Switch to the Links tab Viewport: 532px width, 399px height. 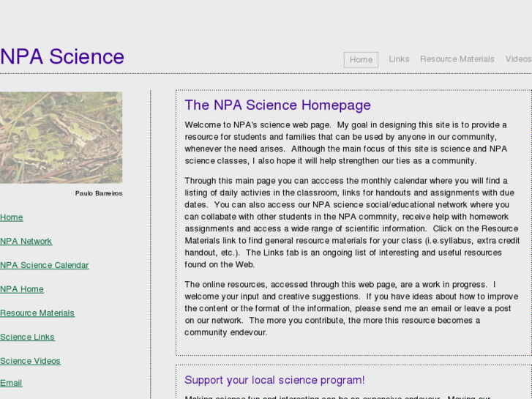pyautogui.click(x=399, y=59)
